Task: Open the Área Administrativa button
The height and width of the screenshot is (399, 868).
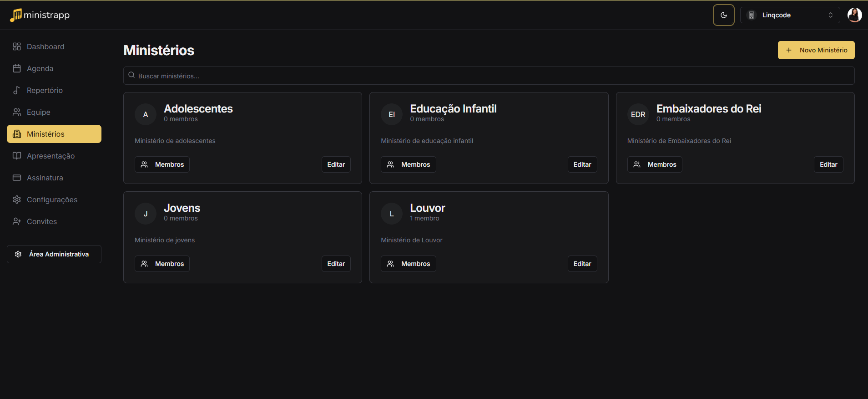Action: pos(54,254)
